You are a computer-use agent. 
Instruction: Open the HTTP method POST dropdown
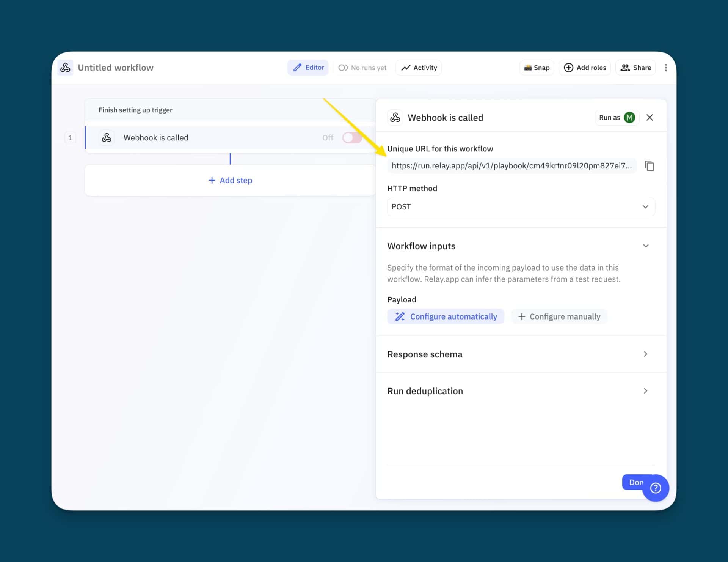coord(521,207)
